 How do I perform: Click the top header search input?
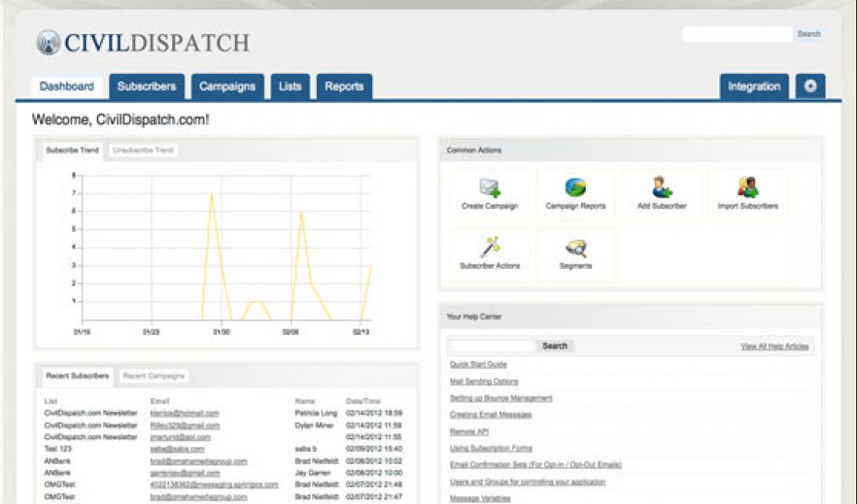[737, 34]
